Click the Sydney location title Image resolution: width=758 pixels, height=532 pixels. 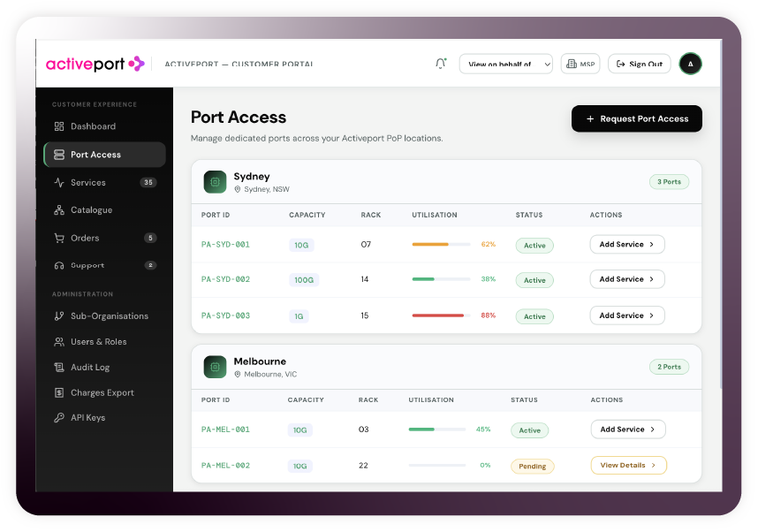252,177
